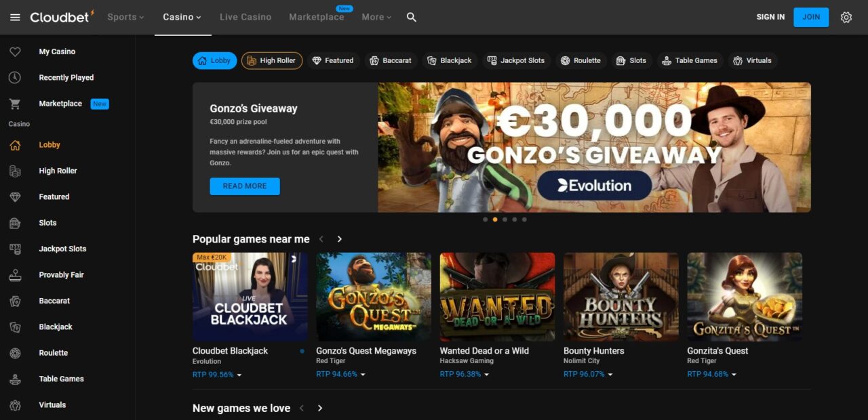Expand the Casino dropdown menu
868x420 pixels.
pos(182,17)
